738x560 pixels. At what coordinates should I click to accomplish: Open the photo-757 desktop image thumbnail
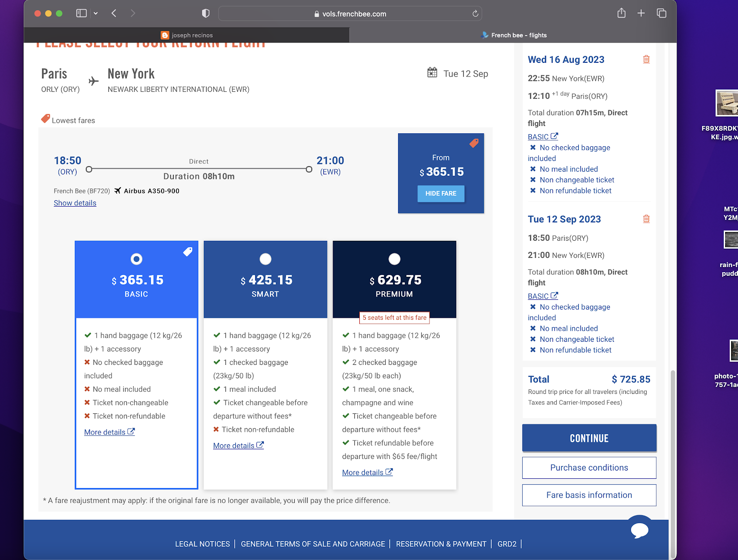pos(733,351)
